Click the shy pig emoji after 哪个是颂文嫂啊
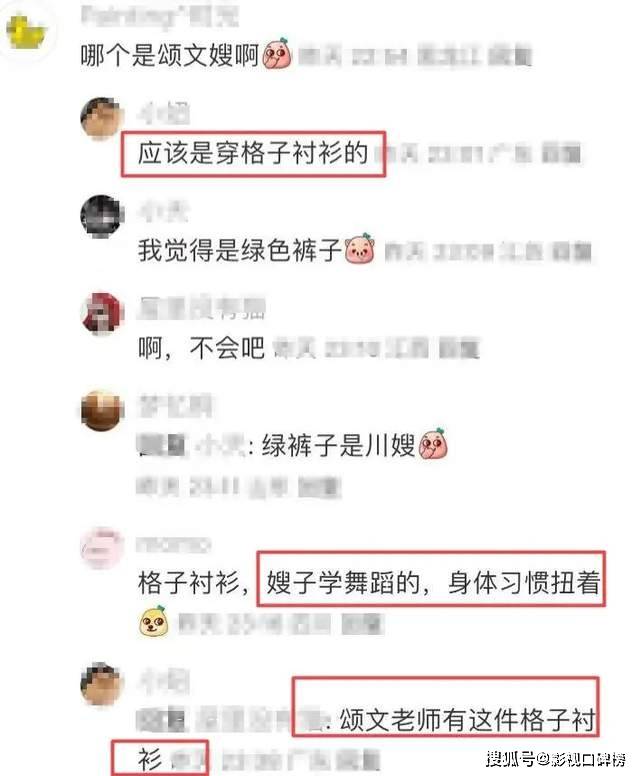This screenshot has width=640, height=776. (x=277, y=53)
